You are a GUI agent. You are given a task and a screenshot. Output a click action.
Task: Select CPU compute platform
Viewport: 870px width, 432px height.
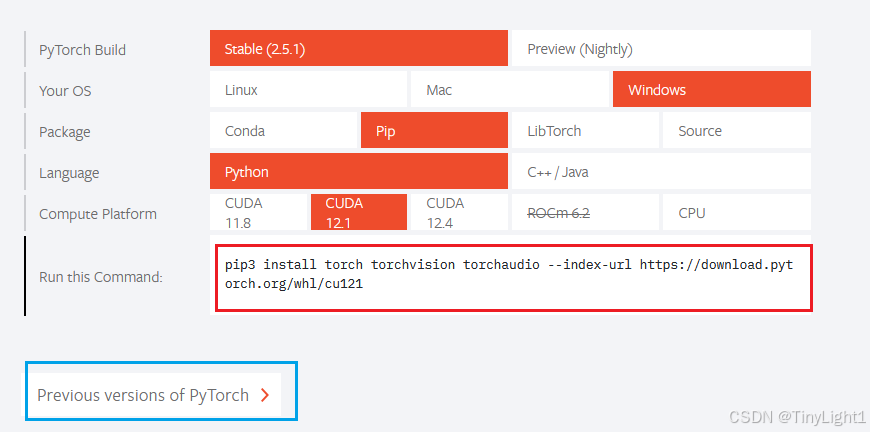pos(737,212)
